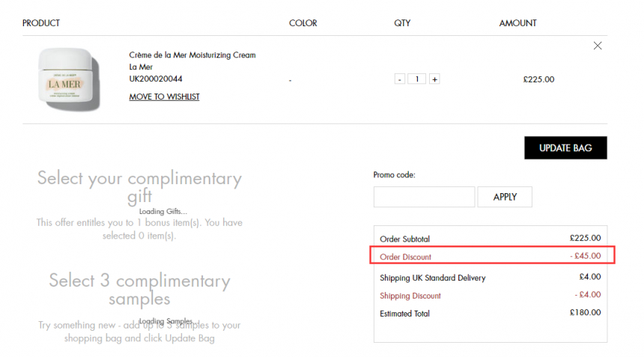This screenshot has height=357, width=644.
Task: Click the item amount £225.00
Action: click(538, 79)
